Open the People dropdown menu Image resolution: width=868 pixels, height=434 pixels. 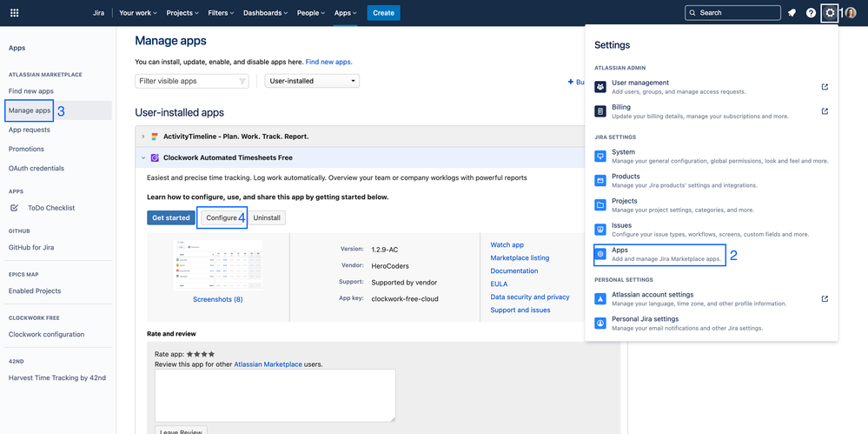click(x=312, y=13)
